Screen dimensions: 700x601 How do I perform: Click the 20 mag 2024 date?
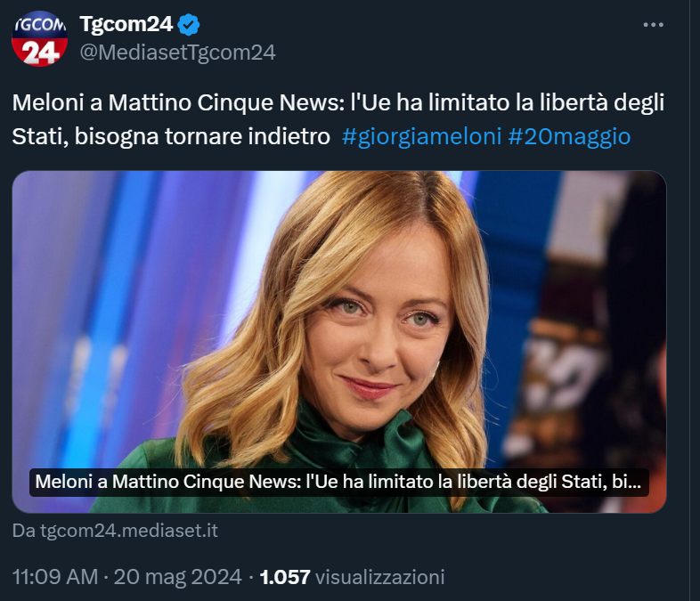175,577
